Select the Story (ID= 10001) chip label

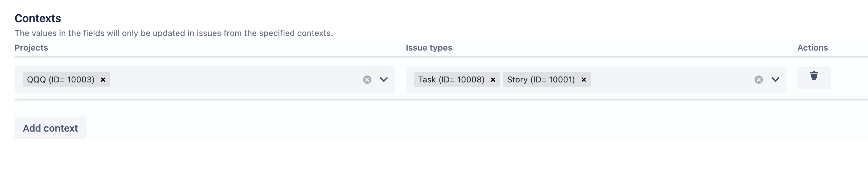[x=541, y=80]
